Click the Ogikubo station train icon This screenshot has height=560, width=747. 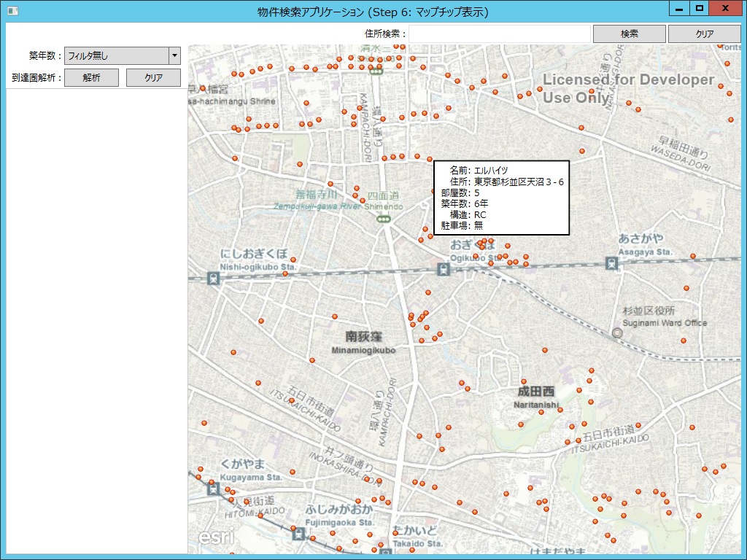444,270
